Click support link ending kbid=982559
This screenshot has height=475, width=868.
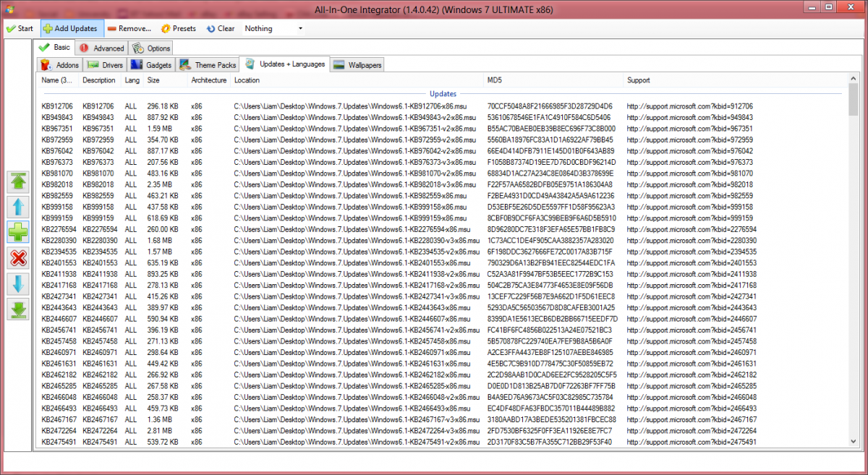pos(689,197)
